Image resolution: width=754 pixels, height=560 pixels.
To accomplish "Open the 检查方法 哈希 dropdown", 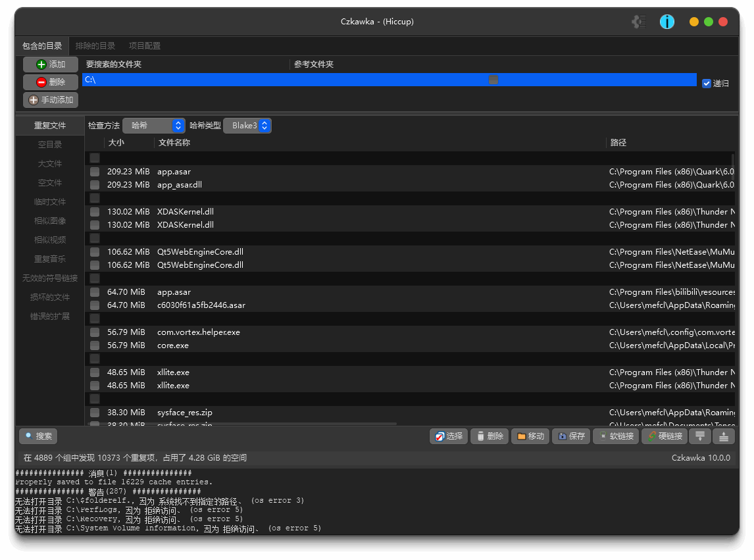I will pos(153,126).
